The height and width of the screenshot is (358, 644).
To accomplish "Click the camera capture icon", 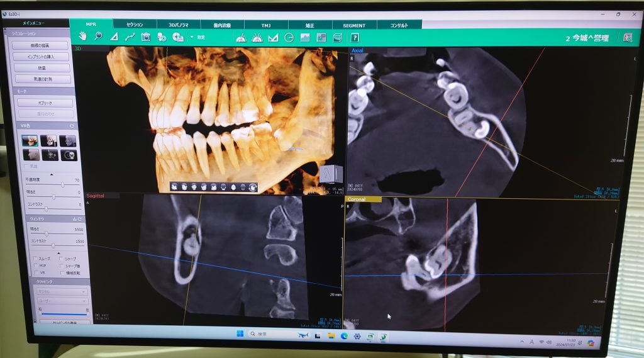I will 146,37.
